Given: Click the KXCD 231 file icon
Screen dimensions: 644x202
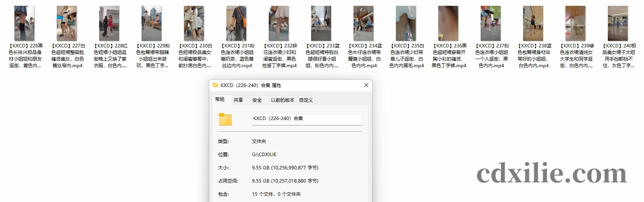Looking at the screenshot, I should point(236,23).
